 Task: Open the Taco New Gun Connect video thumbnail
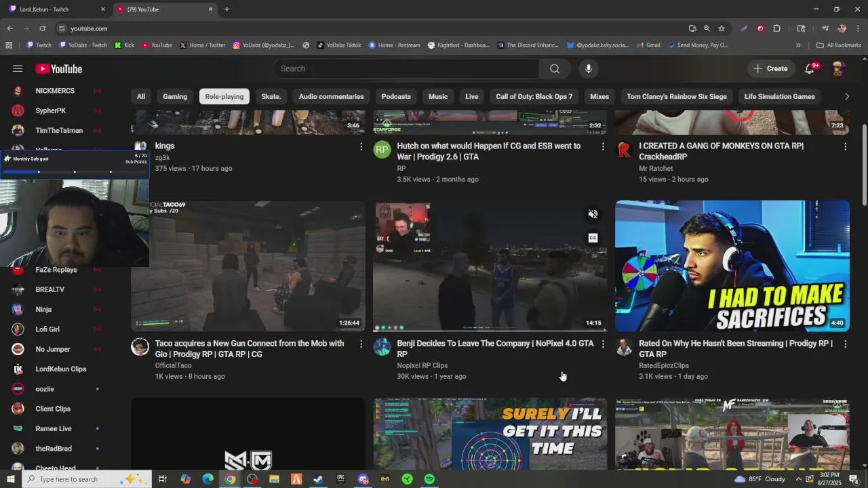click(248, 266)
